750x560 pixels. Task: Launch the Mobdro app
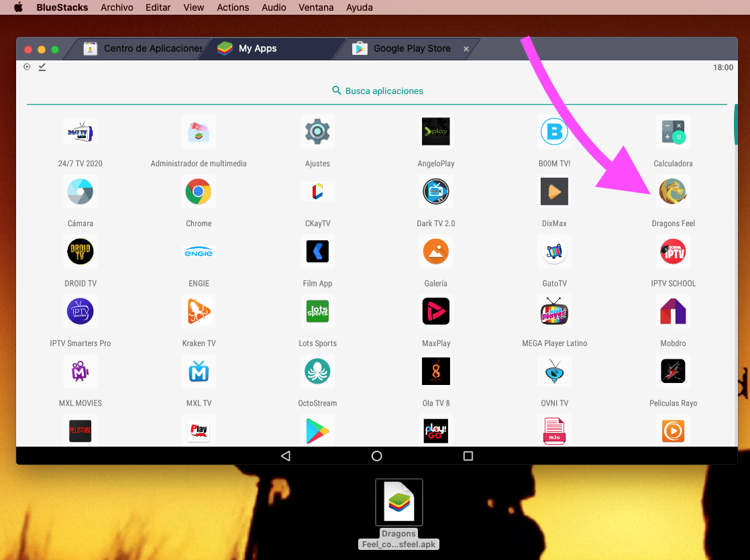click(x=672, y=312)
